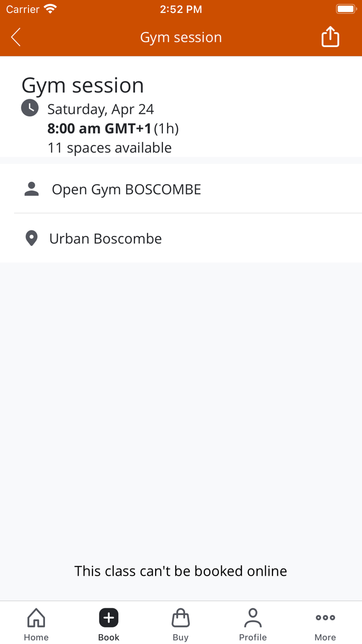
Task: Tap the large Gym session heading
Action: 83,85
